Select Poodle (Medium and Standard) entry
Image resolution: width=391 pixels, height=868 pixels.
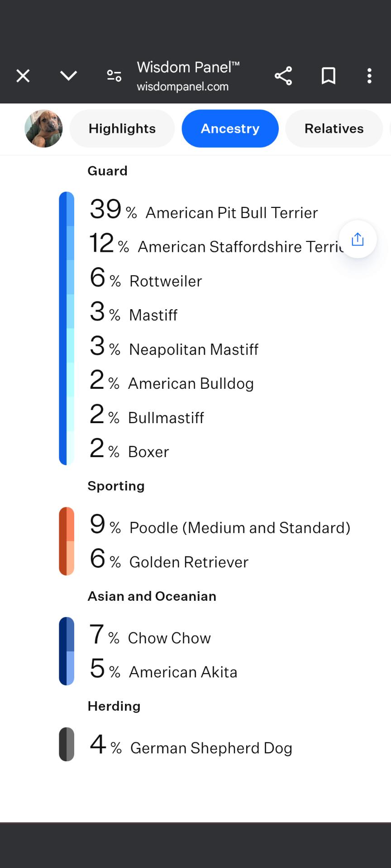pos(239,528)
